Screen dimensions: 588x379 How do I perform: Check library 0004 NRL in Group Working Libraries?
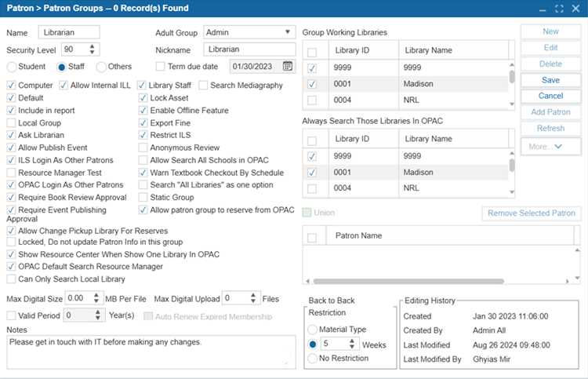pos(312,100)
